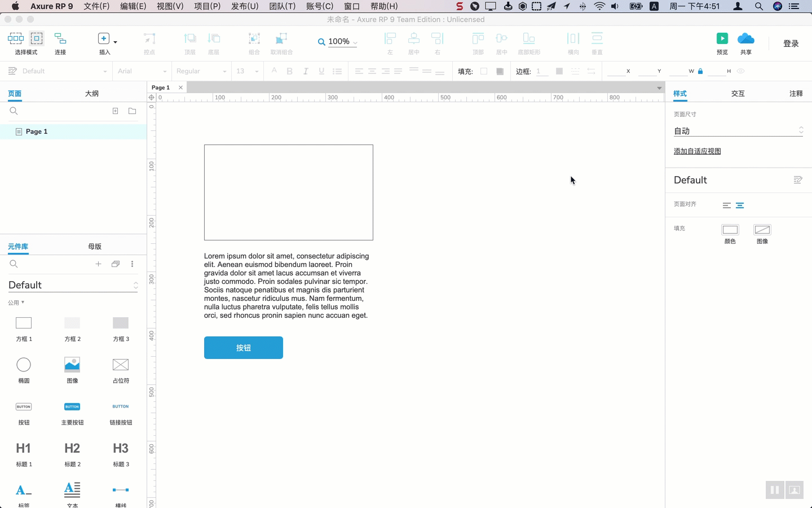Select the Ellipse widget from library
The width and height of the screenshot is (812, 508).
point(24,365)
